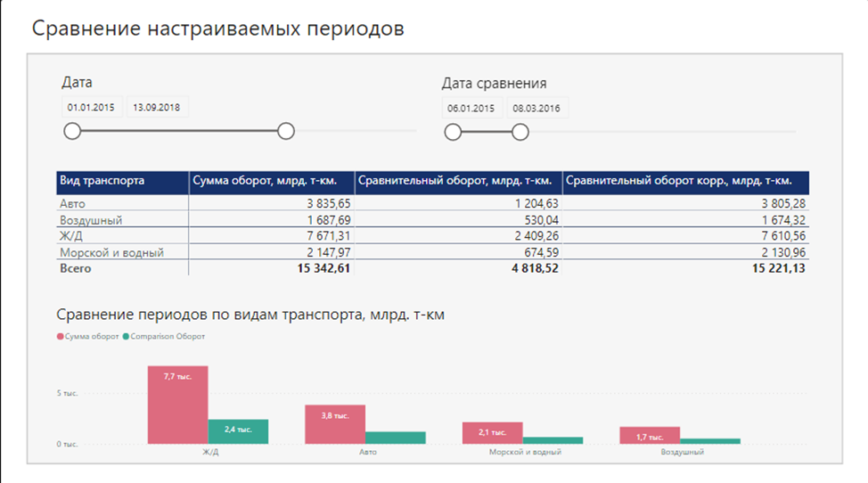Click Comparison Оборот legend marker
868x483 pixels.
[127, 336]
